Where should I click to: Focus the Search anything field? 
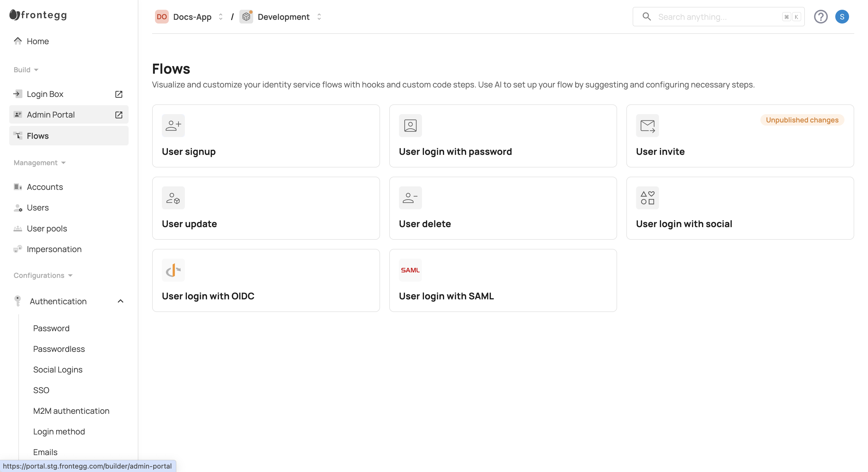718,17
